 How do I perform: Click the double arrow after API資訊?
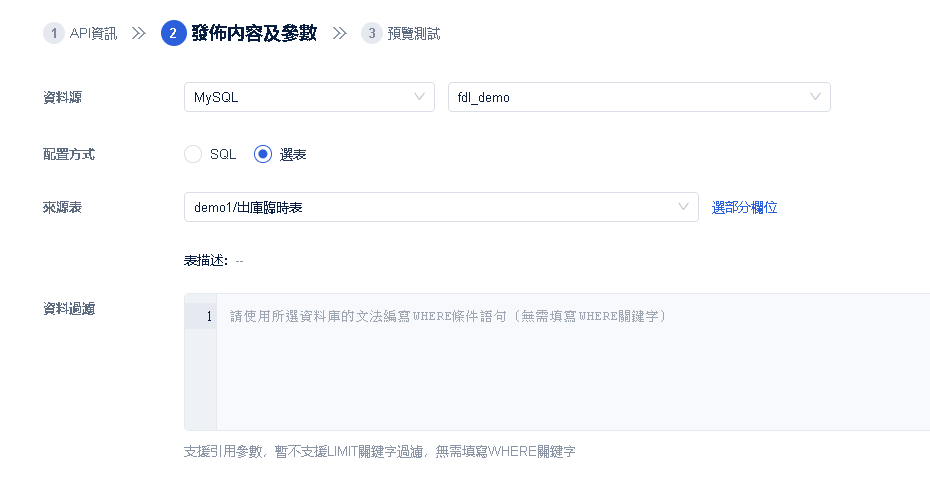point(139,34)
